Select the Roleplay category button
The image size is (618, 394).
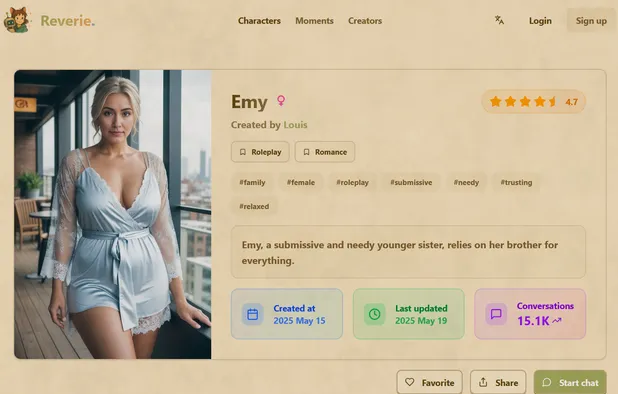coord(260,152)
